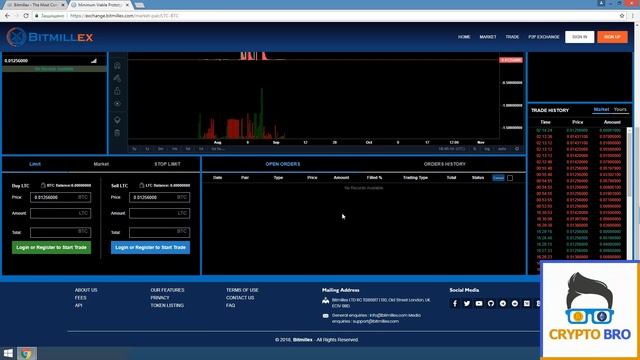Click the browser reload icon
Image resolution: width=640 pixels, height=360 pixels.
(26, 16)
